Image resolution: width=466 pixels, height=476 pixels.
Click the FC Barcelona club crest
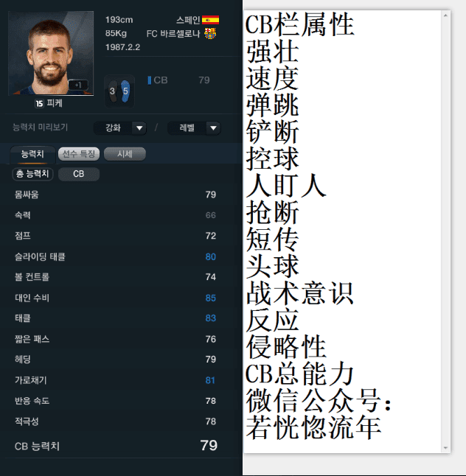coord(210,33)
